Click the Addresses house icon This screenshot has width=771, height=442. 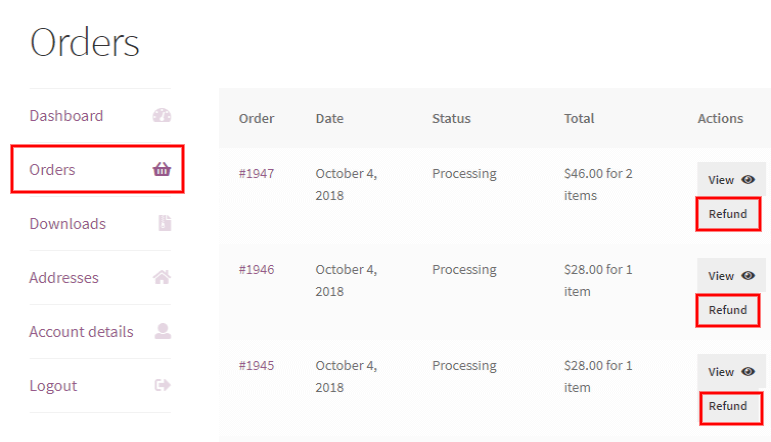[162, 278]
